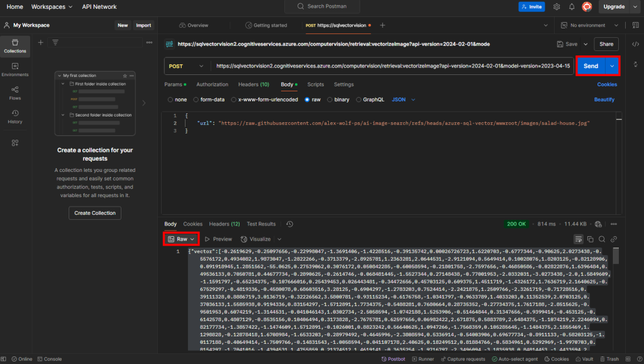Click the Search Postman box
Image resolution: width=644 pixels, height=364 pixels.
[322, 6]
